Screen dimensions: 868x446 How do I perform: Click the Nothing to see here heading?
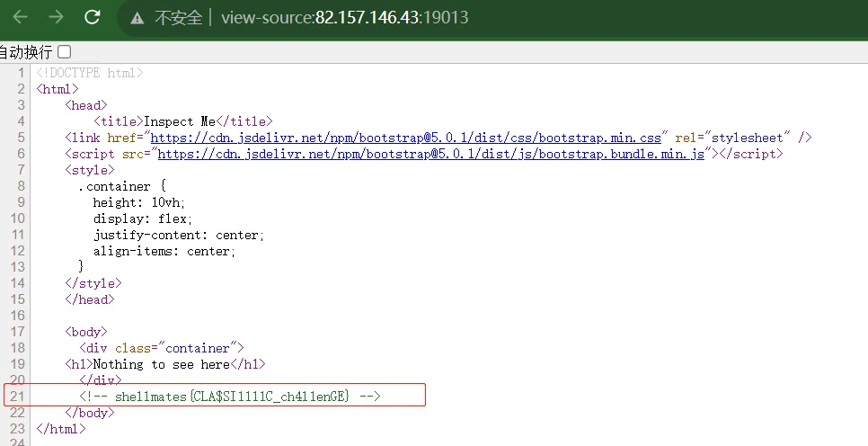161,364
